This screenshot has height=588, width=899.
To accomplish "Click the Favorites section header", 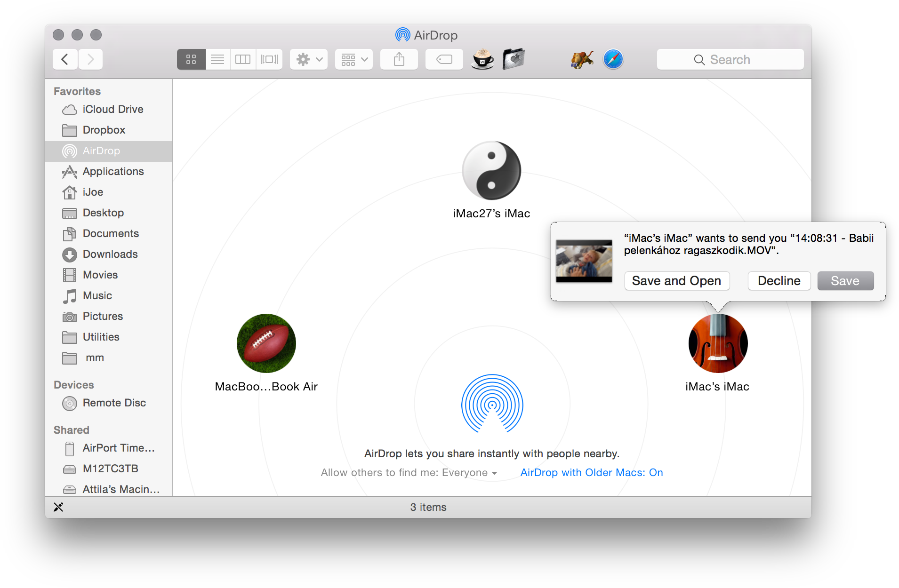I will [77, 91].
